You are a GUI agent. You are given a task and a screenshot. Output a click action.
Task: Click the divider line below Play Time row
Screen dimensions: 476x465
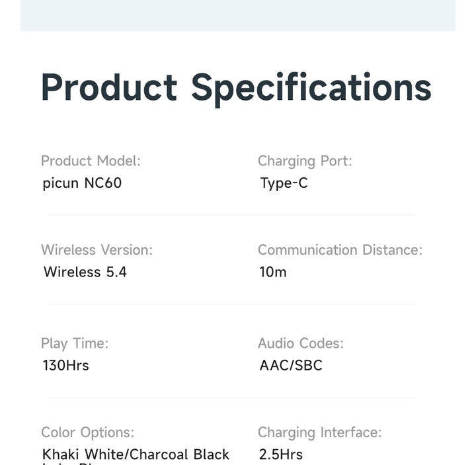click(x=231, y=398)
